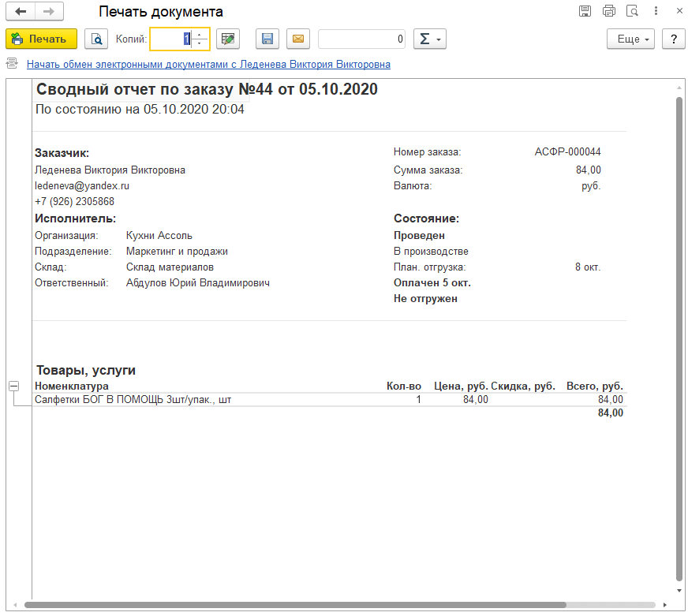This screenshot has width=688, height=616.
Task: Send document by email via envelope icon
Action: (297, 39)
